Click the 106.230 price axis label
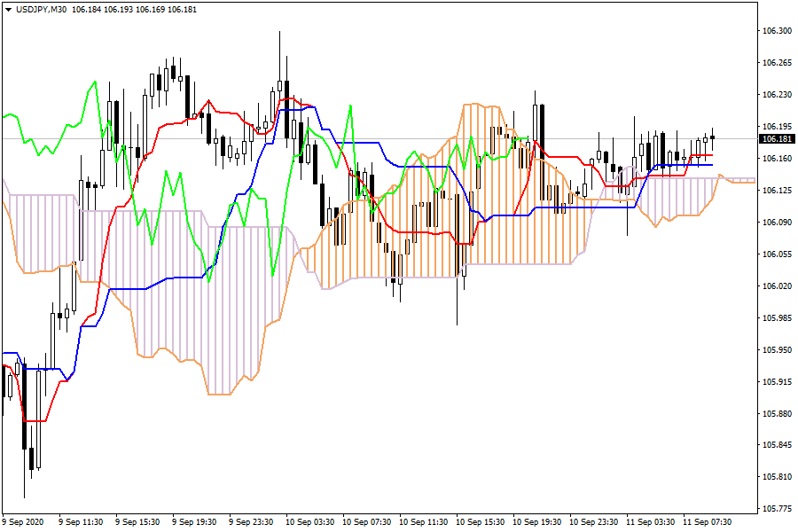The height and width of the screenshot is (532, 798). pos(777,95)
